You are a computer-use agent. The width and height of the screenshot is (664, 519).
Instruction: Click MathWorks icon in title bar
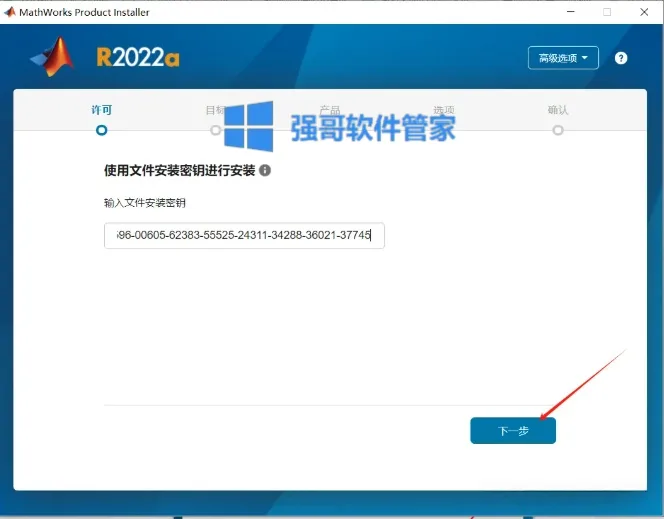[10, 12]
